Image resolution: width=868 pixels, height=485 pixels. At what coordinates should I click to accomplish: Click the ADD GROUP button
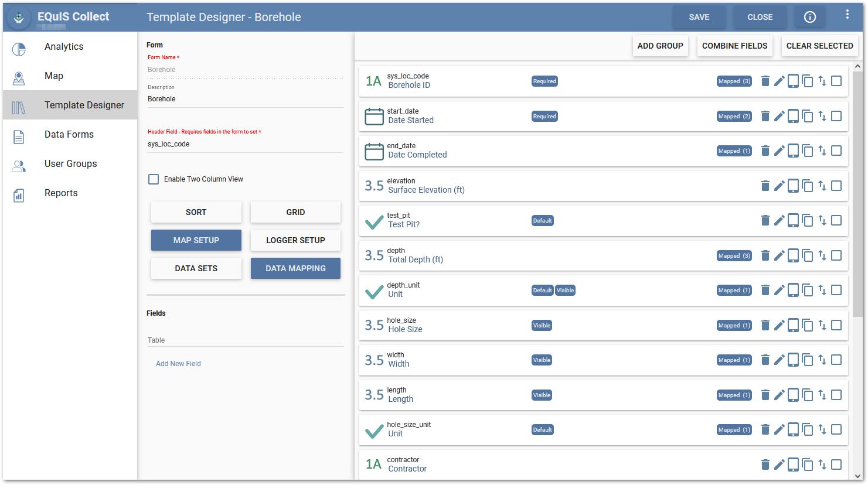point(660,46)
